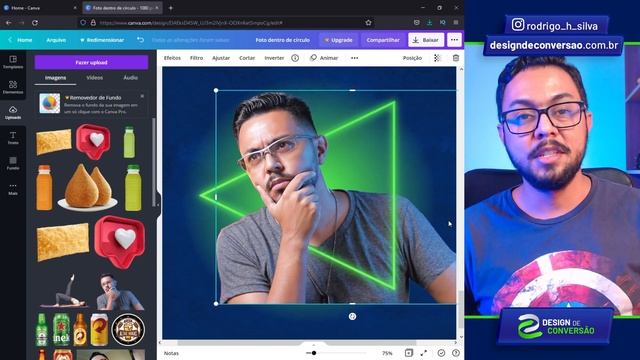Viewport: 640px width, 360px height.
Task: Select the coxinha snack thumbnail
Action: (x=87, y=188)
